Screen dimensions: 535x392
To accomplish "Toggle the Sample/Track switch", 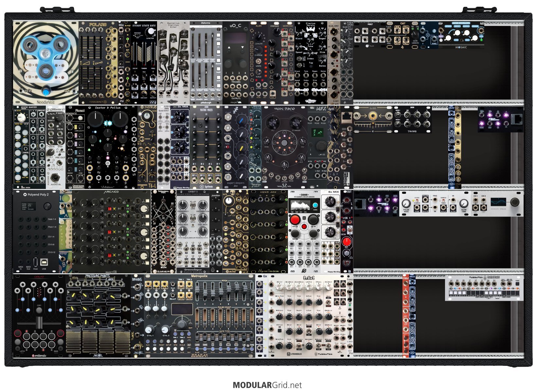I will (443, 200).
